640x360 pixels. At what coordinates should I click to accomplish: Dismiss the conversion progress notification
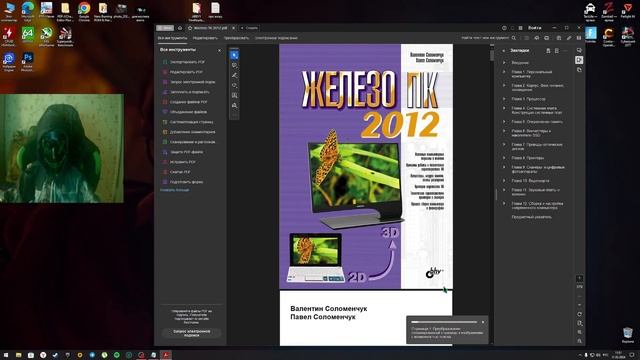483,322
